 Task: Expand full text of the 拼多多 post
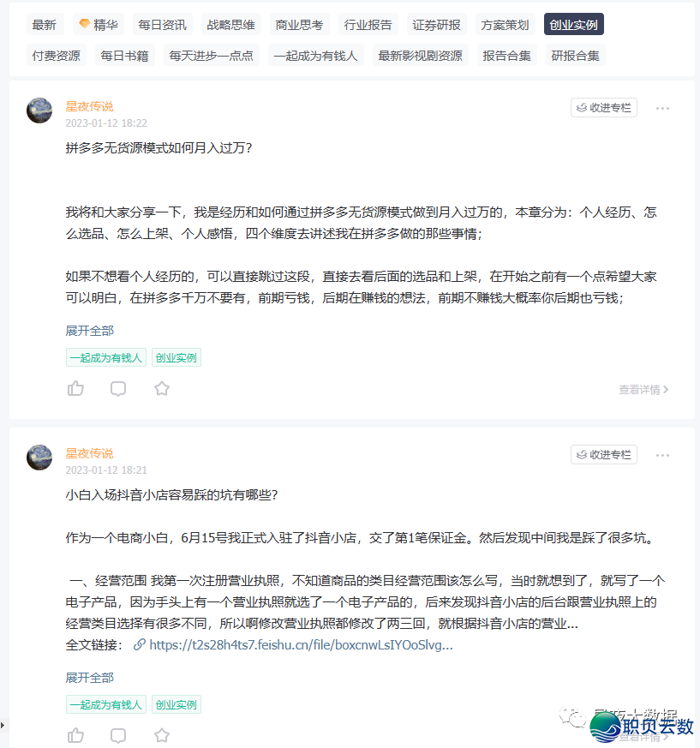[x=90, y=331]
